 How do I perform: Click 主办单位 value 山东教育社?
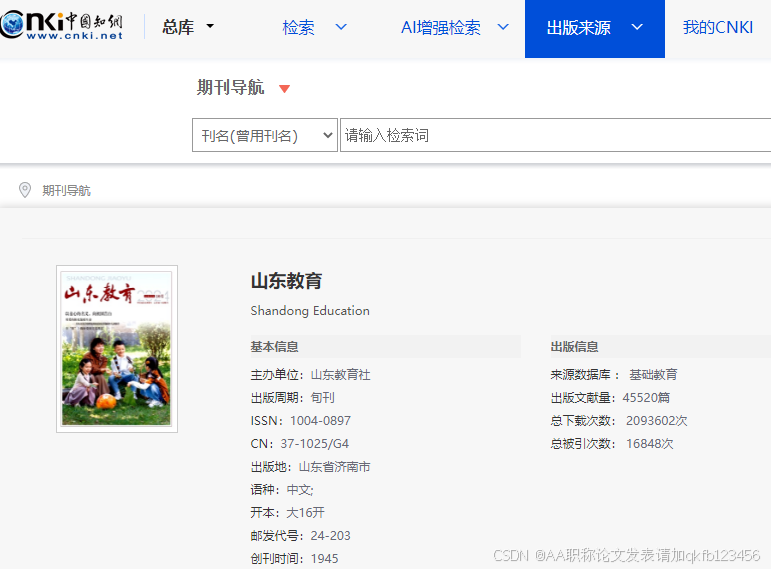pyautogui.click(x=340, y=375)
